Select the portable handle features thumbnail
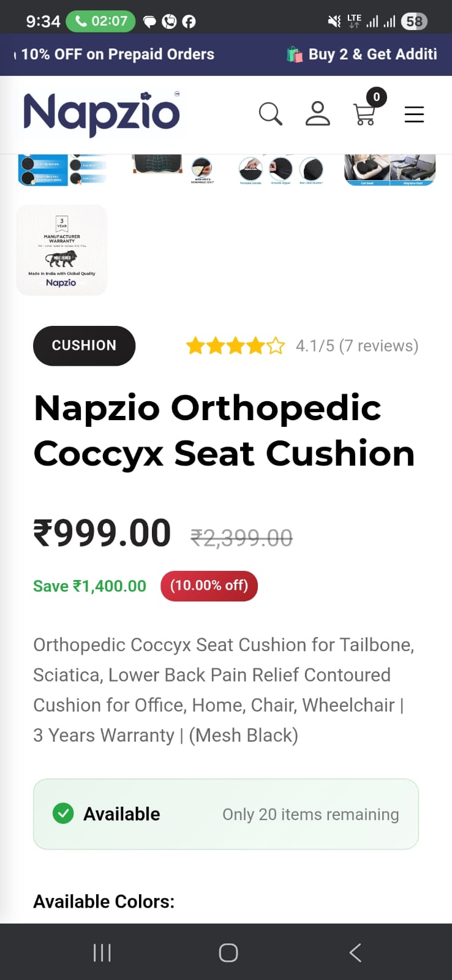Image resolution: width=452 pixels, height=980 pixels. pos(281,170)
